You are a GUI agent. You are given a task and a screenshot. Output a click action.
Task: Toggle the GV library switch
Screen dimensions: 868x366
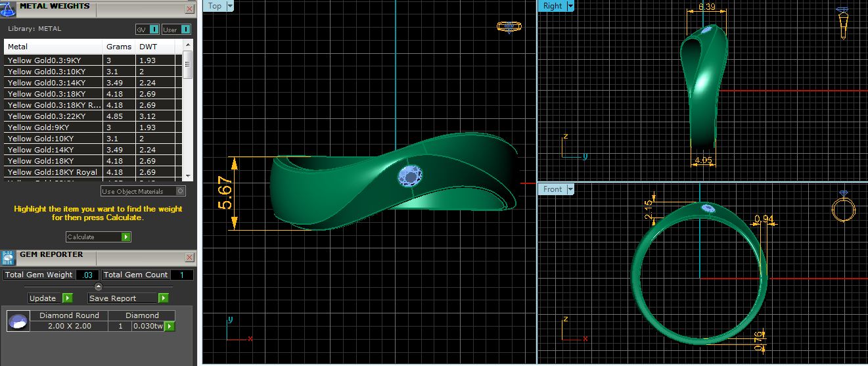point(154,30)
